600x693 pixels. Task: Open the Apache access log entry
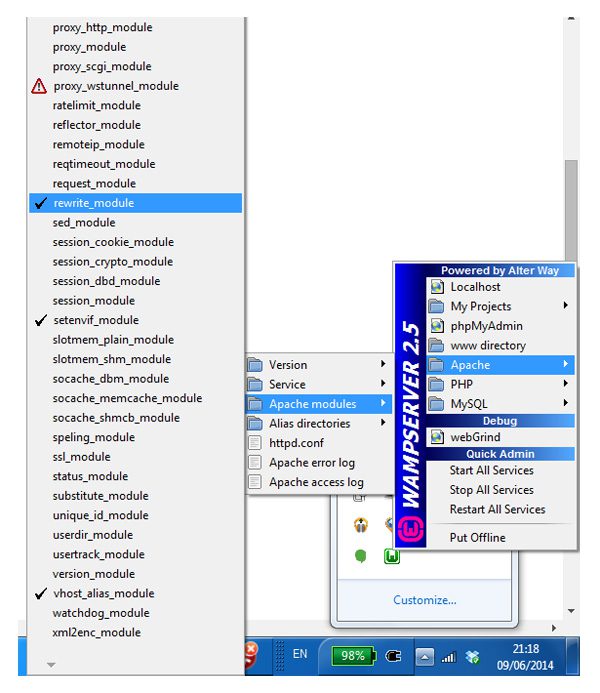pos(319,482)
